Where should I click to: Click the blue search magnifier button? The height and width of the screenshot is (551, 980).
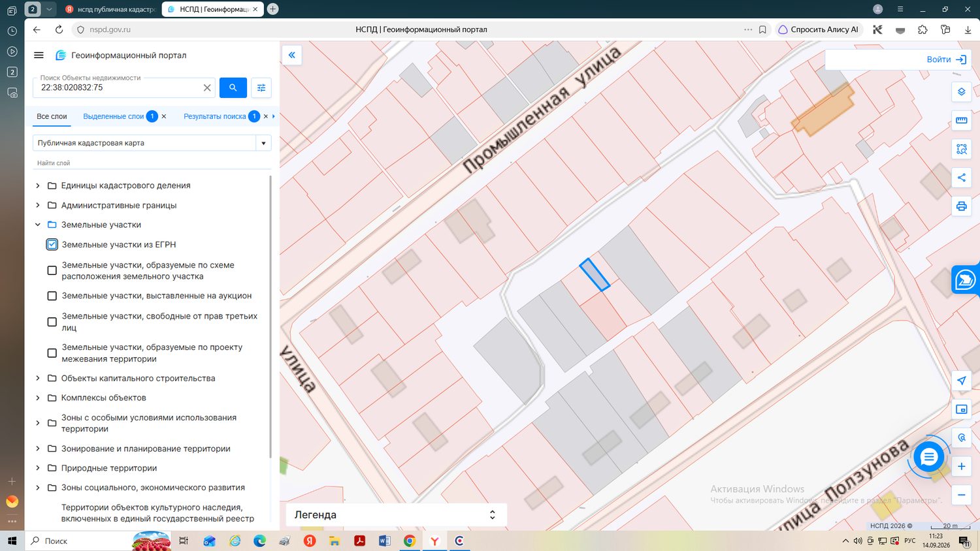233,87
